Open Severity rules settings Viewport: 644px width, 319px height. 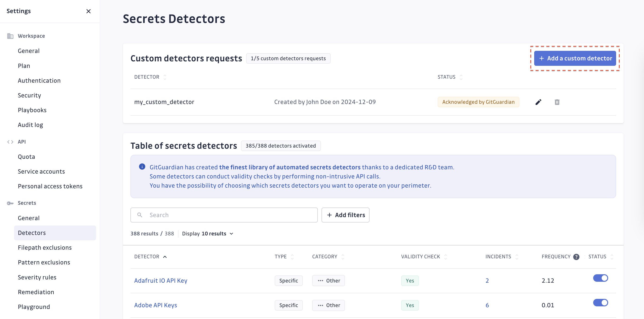point(37,277)
